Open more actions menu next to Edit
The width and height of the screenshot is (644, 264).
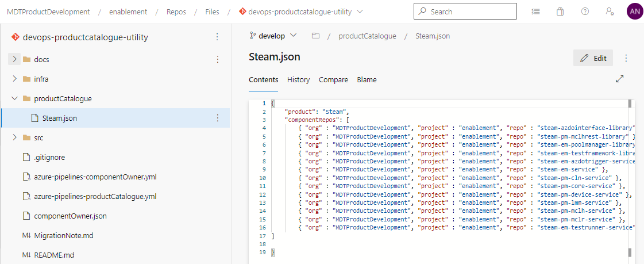pos(626,58)
